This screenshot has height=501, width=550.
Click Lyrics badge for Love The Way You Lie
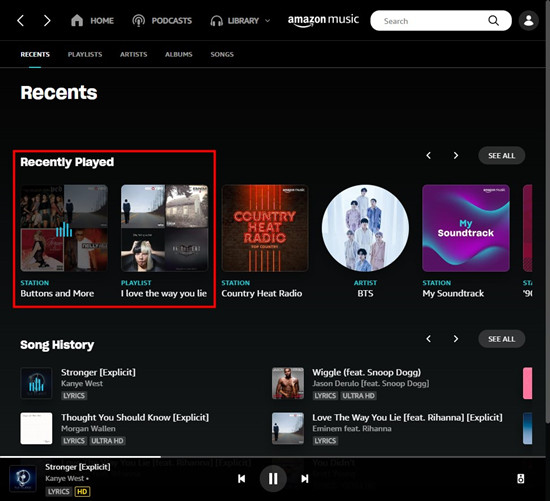coord(325,441)
